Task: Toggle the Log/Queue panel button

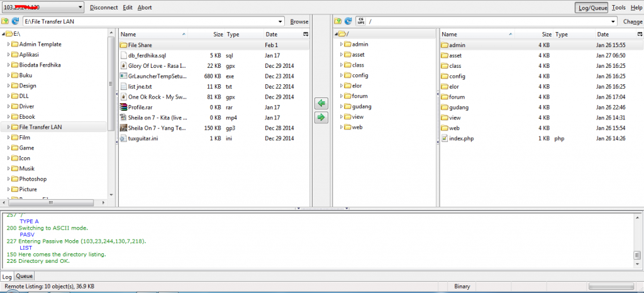Action: pyautogui.click(x=591, y=8)
